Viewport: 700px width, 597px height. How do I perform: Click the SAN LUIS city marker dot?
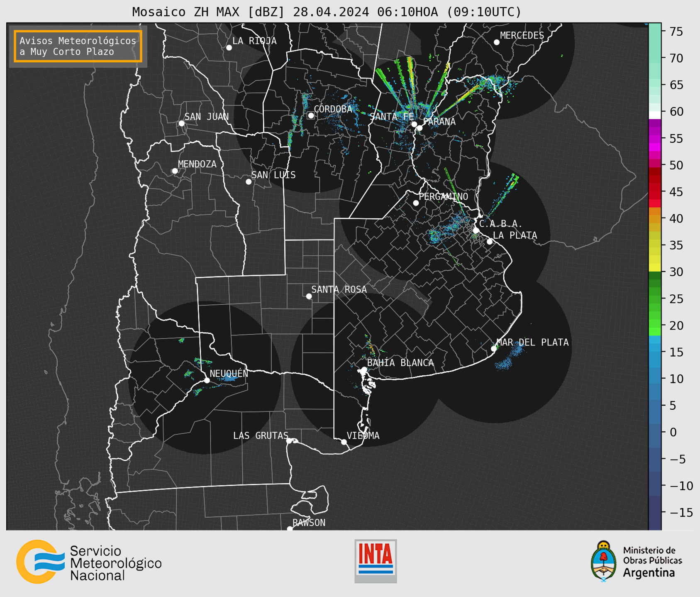click(249, 182)
